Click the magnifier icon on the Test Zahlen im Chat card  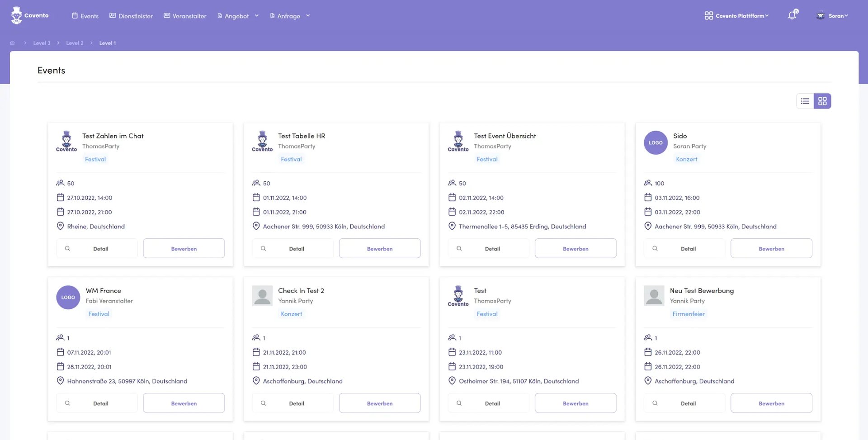67,248
